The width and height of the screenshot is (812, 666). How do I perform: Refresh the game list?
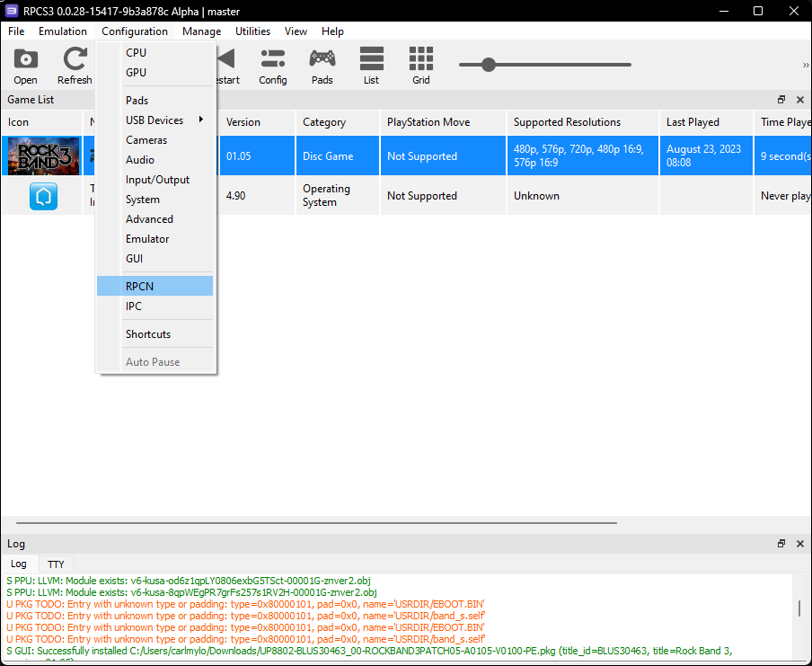(75, 67)
